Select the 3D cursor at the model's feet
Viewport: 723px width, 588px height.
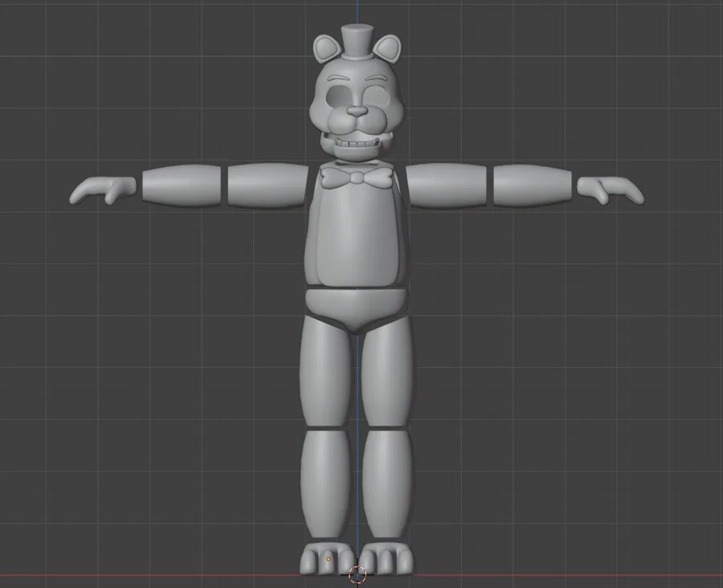[x=357, y=574]
